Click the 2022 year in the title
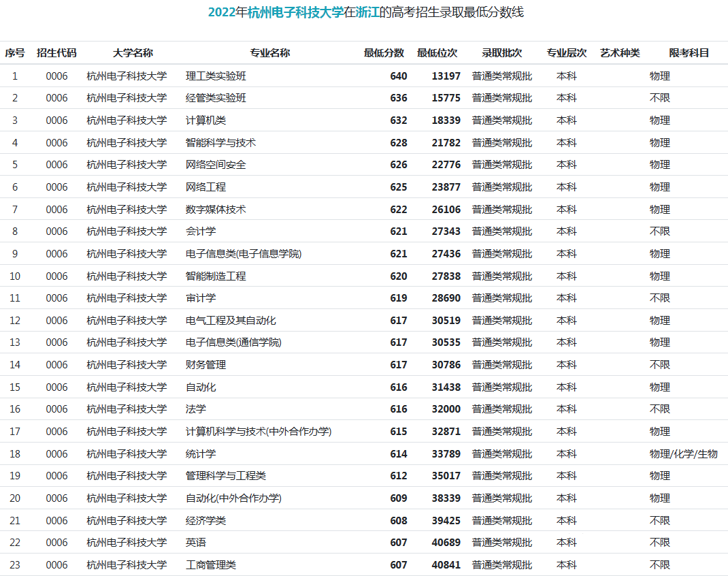728x576 pixels. click(x=222, y=12)
